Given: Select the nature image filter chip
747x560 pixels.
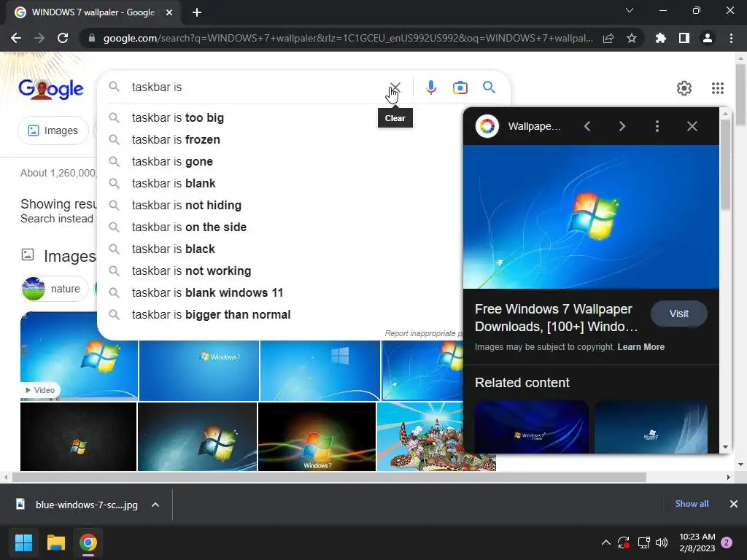Looking at the screenshot, I should (x=55, y=289).
